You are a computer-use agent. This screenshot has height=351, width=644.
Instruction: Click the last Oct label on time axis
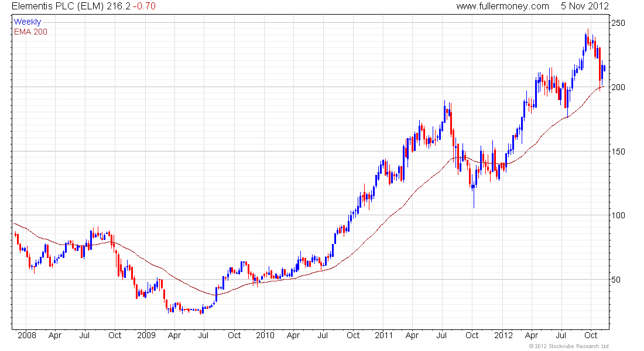click(x=591, y=335)
